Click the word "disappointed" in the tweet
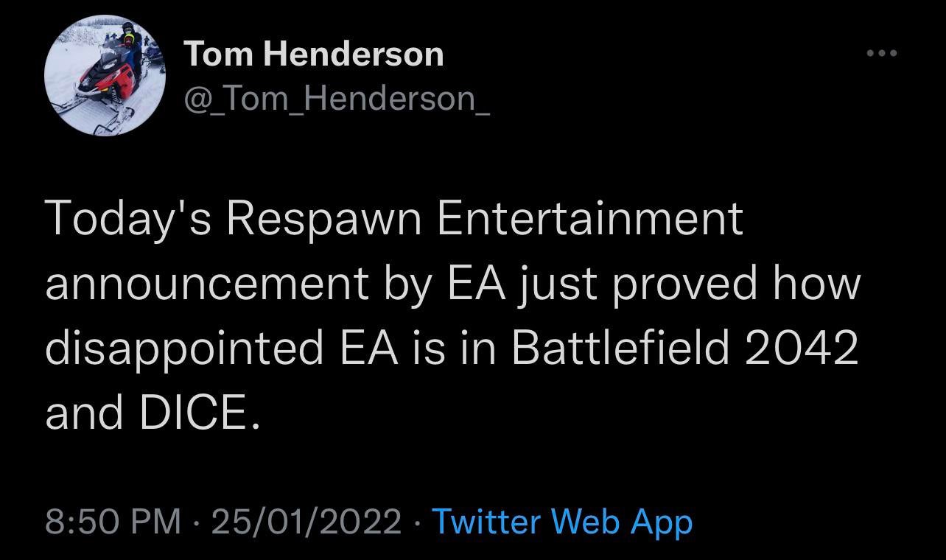The image size is (946, 560). click(184, 348)
